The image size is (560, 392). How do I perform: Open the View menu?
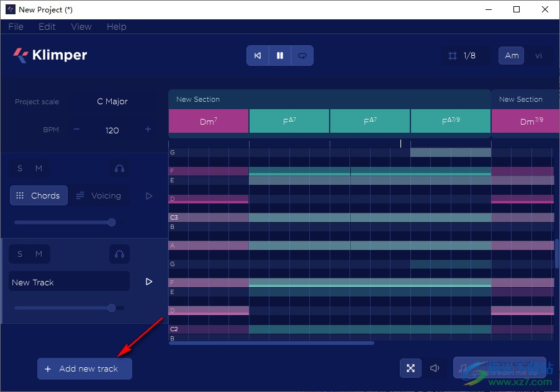coord(81,27)
